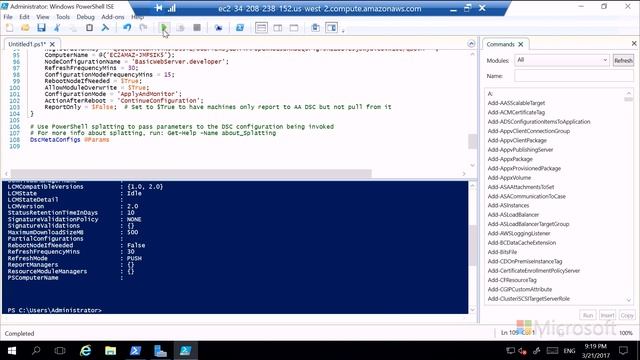Redo the last undone edit
This screenshot has height=360, width=640.
click(x=143, y=28)
